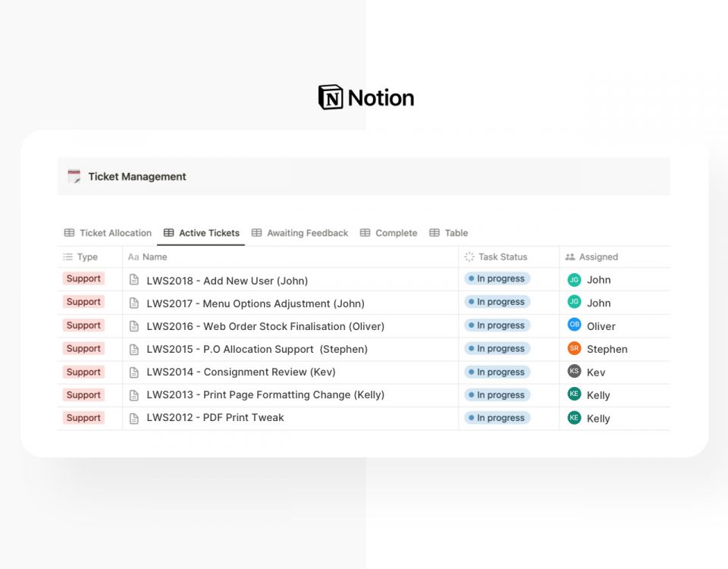728x569 pixels.
Task: Click Oliver's OB avatar icon
Action: (x=574, y=325)
